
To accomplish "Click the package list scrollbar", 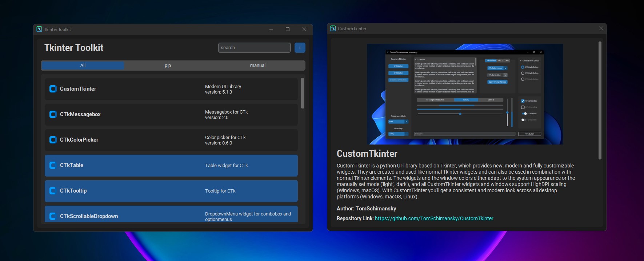I will [303, 93].
